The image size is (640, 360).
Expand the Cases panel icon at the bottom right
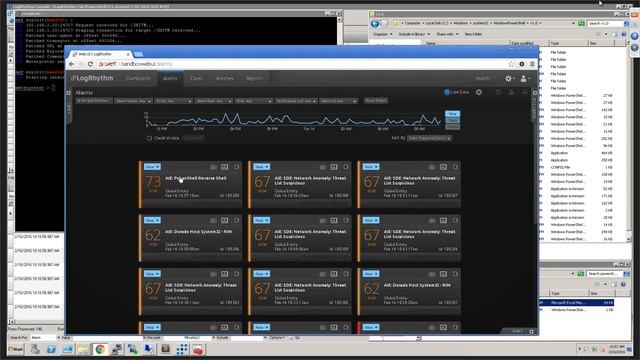click(531, 331)
